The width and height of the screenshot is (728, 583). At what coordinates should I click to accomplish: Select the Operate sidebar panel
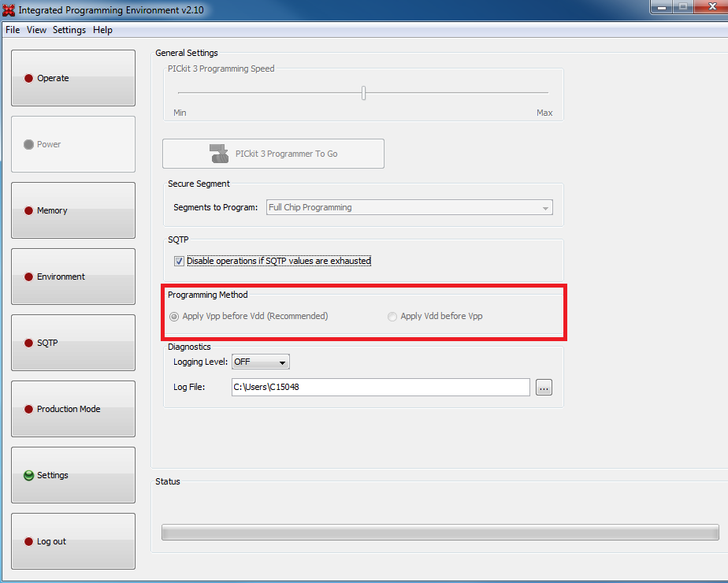(72, 78)
